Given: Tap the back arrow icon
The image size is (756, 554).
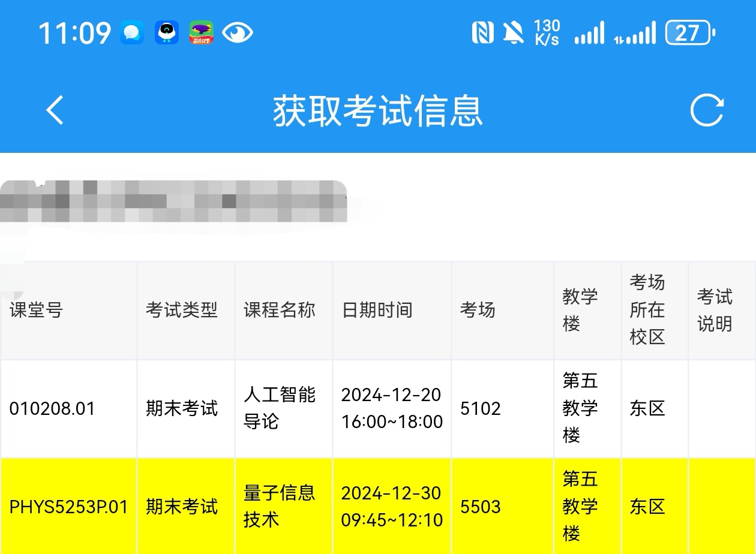Looking at the screenshot, I should [x=55, y=110].
